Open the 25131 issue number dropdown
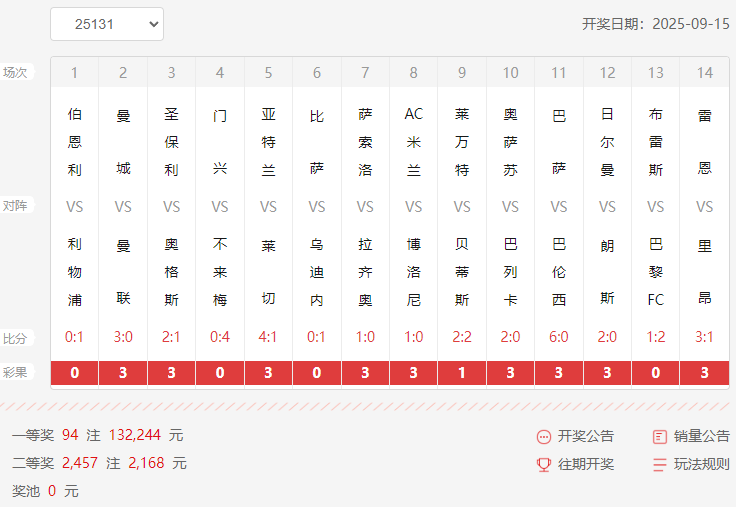This screenshot has height=507, width=736. [x=107, y=24]
